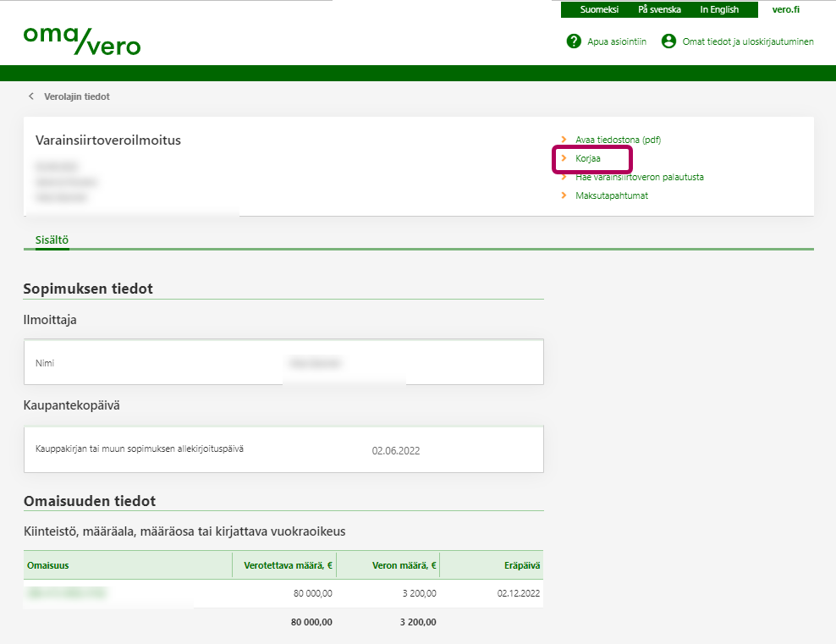
Task: Click Korjaa to correct the return
Action: click(x=588, y=158)
